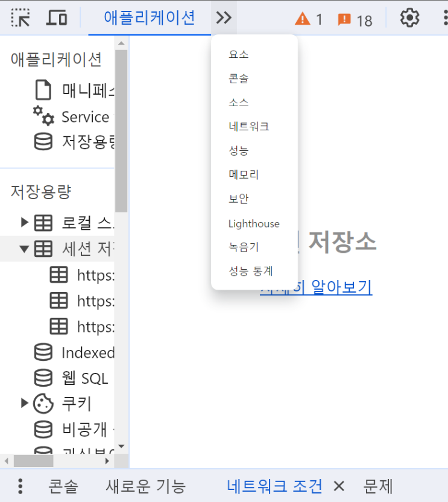Image resolution: width=448 pixels, height=502 pixels.
Task: Open the issues counter showing 18
Action: click(x=355, y=20)
